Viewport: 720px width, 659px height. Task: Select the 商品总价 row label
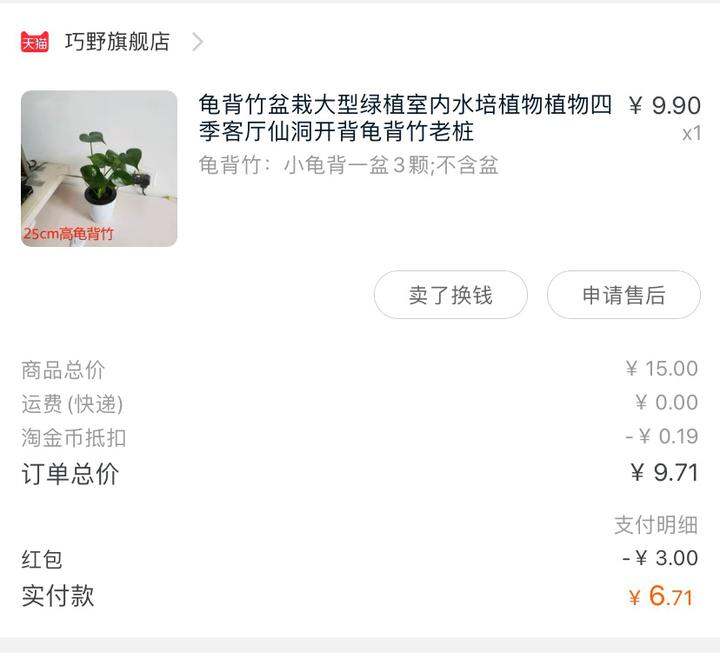pyautogui.click(x=63, y=370)
